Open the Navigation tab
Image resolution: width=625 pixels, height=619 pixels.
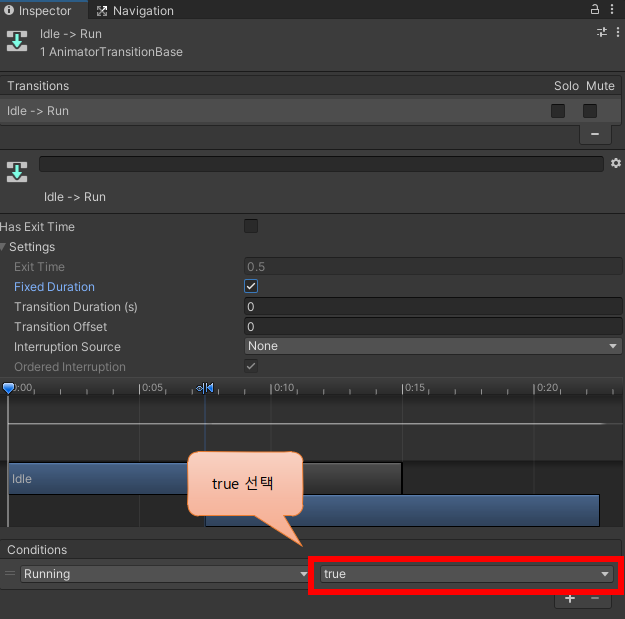point(135,11)
